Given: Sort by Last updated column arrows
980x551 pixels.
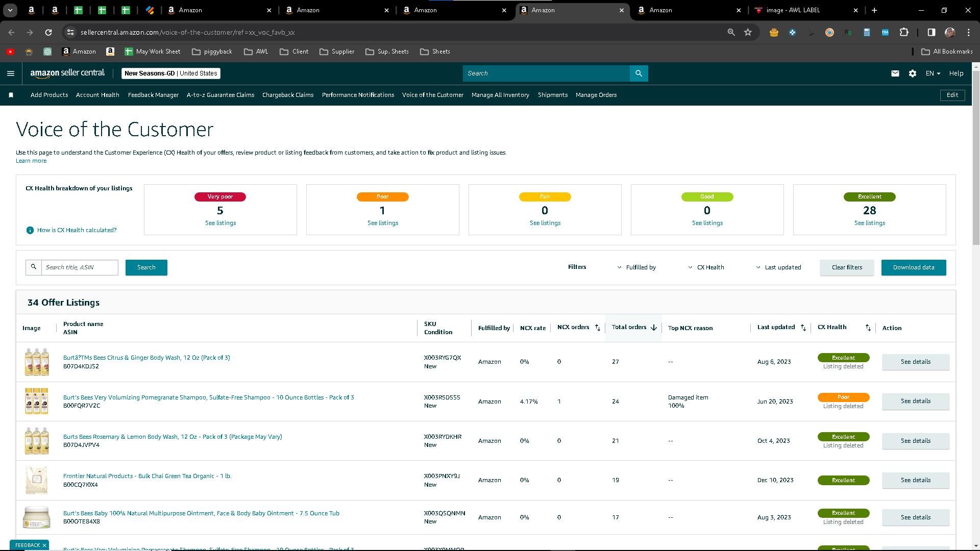Looking at the screenshot, I should pos(803,328).
